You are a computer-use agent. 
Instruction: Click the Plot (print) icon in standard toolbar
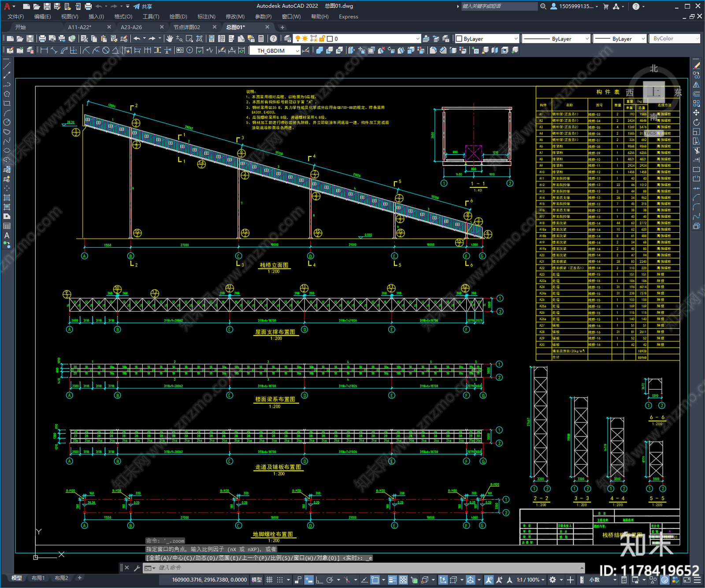pos(42,39)
